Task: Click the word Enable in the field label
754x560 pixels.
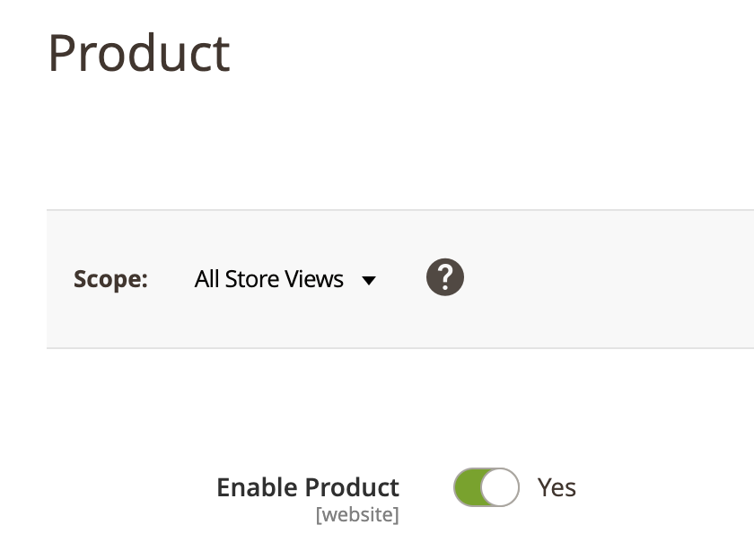Action: (x=257, y=487)
